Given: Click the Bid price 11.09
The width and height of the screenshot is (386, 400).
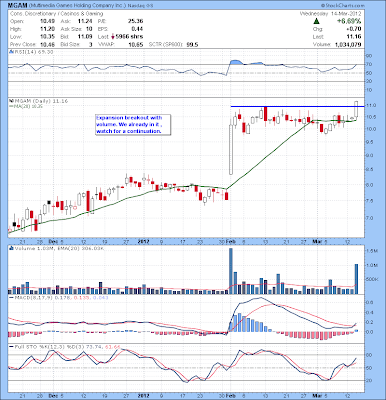Looking at the screenshot, I should tap(86, 37).
